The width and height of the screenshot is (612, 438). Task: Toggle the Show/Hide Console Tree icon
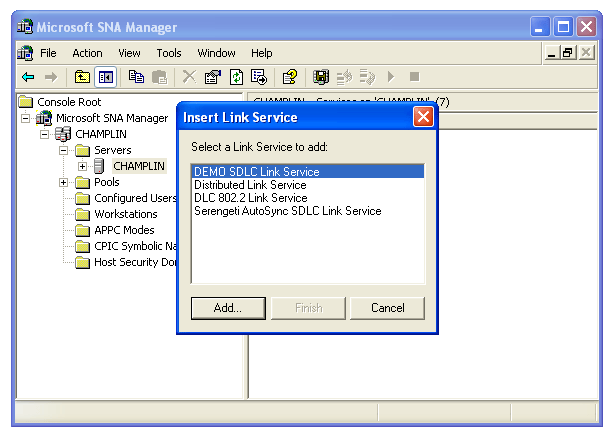coord(106,77)
